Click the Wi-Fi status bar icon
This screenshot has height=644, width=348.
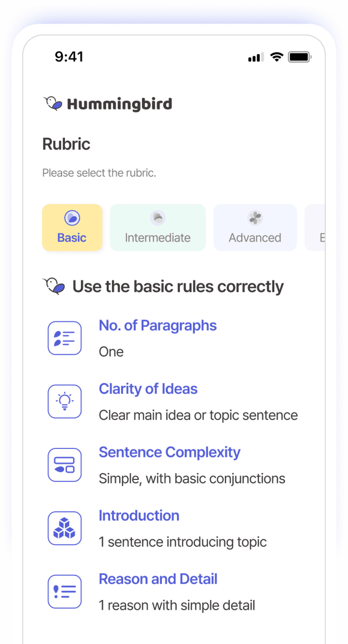[x=277, y=57]
